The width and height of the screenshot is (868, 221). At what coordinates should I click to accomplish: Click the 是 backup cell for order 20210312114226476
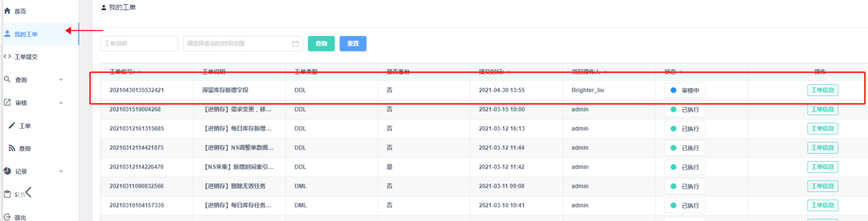point(390,167)
